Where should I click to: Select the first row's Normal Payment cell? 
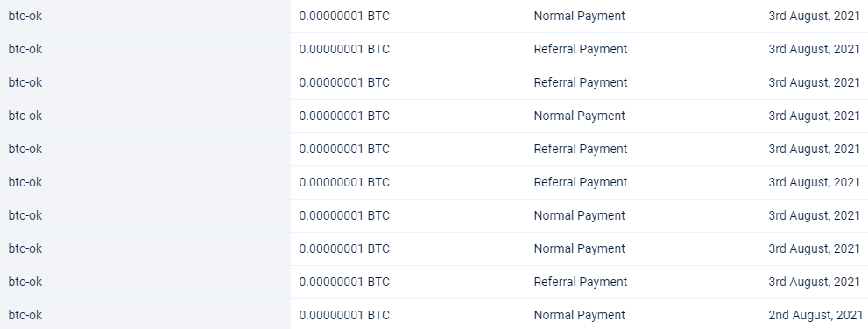tap(579, 16)
